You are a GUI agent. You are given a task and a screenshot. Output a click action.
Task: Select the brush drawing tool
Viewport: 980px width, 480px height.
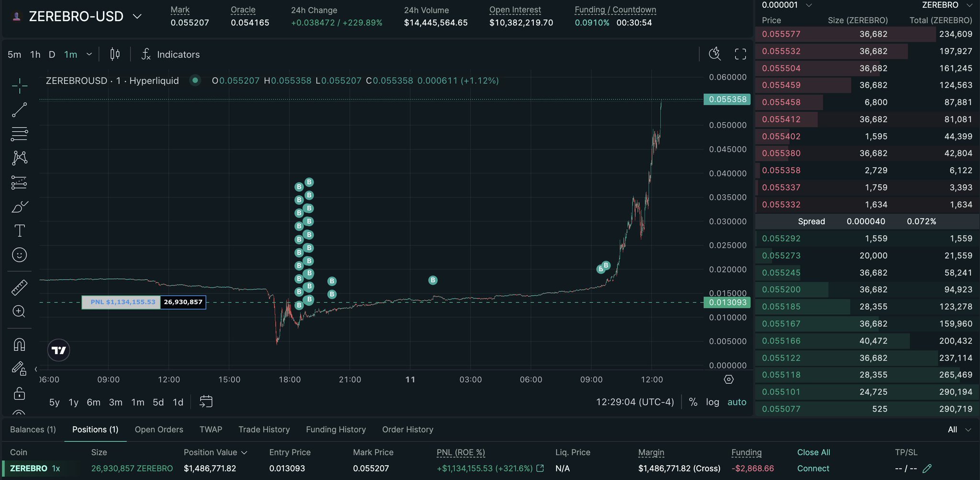tap(19, 207)
